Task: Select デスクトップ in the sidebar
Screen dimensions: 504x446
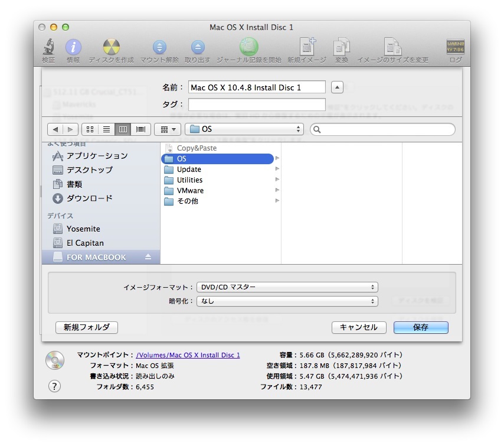Action: click(101, 170)
